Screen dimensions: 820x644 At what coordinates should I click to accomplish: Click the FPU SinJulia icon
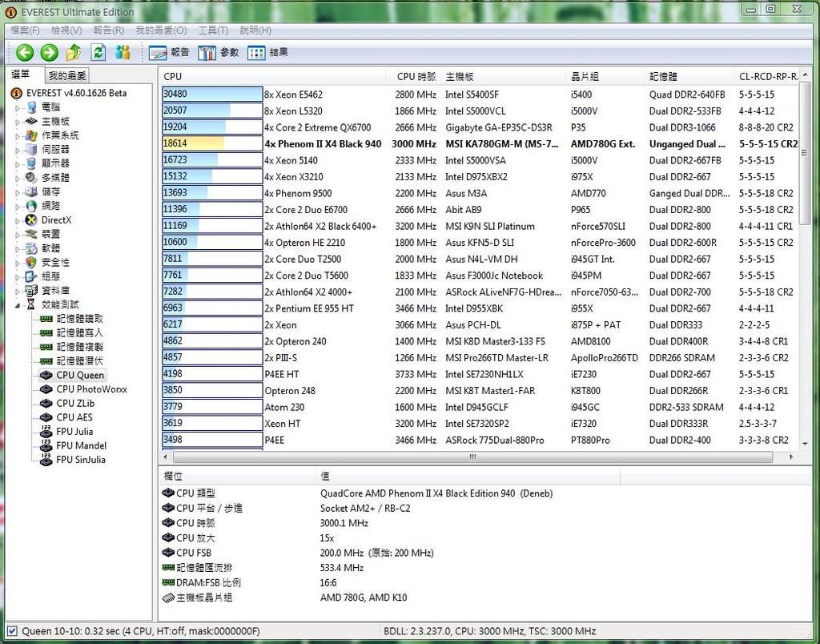(46, 460)
